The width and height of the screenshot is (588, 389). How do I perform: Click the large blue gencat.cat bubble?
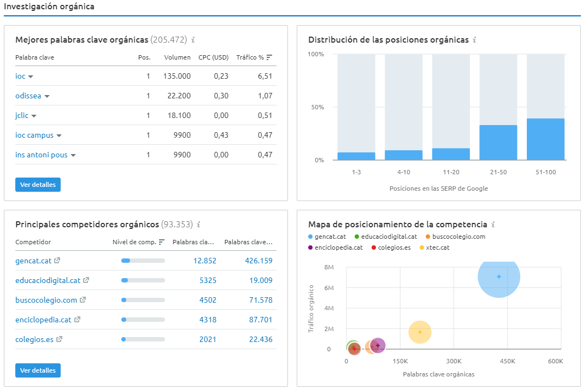pos(498,276)
